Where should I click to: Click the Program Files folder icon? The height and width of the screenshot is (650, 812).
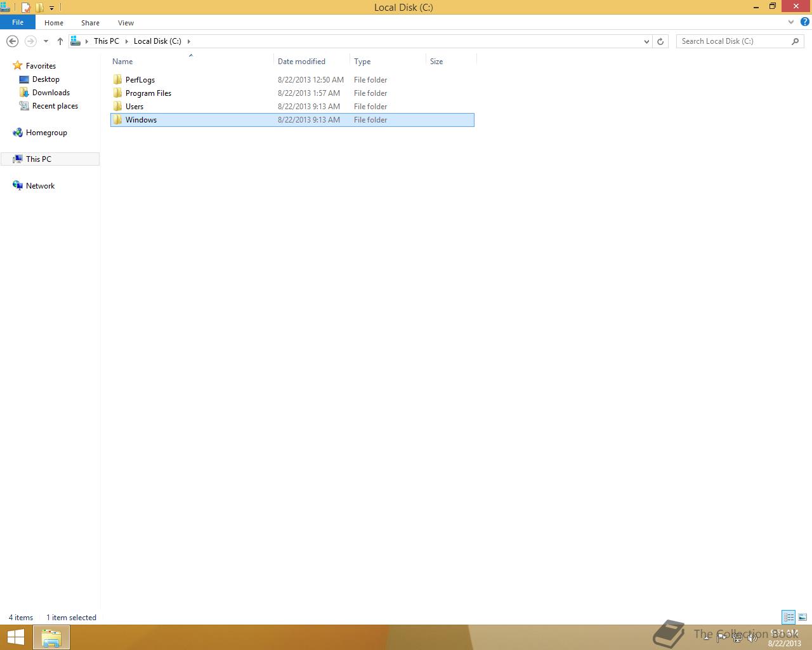(117, 93)
